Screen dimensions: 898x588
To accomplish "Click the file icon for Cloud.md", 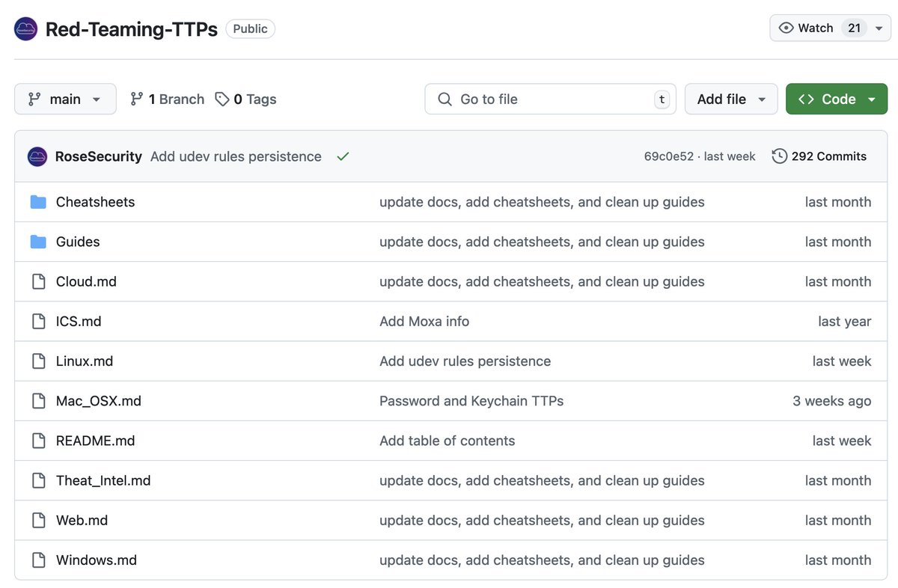I will [x=38, y=281].
